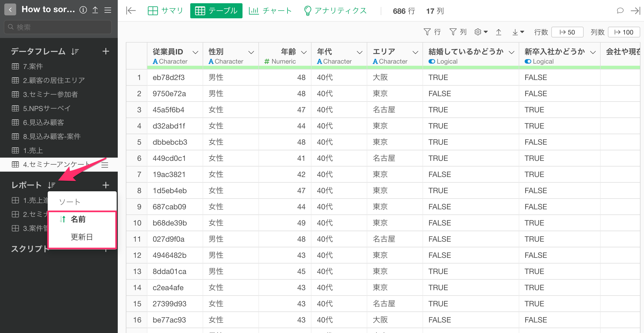Image resolution: width=644 pixels, height=333 pixels.
Task: Edit the 列数 value 100 field
Action: pos(624,32)
